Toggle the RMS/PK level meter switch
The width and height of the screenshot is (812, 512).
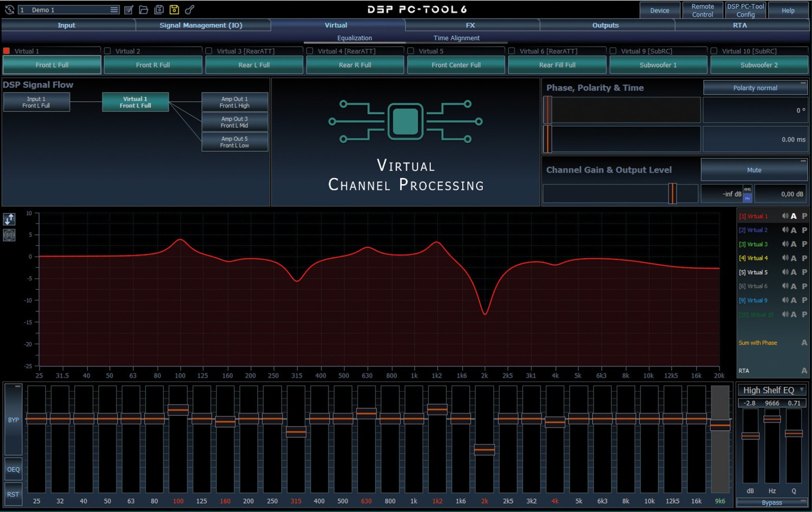point(747,194)
